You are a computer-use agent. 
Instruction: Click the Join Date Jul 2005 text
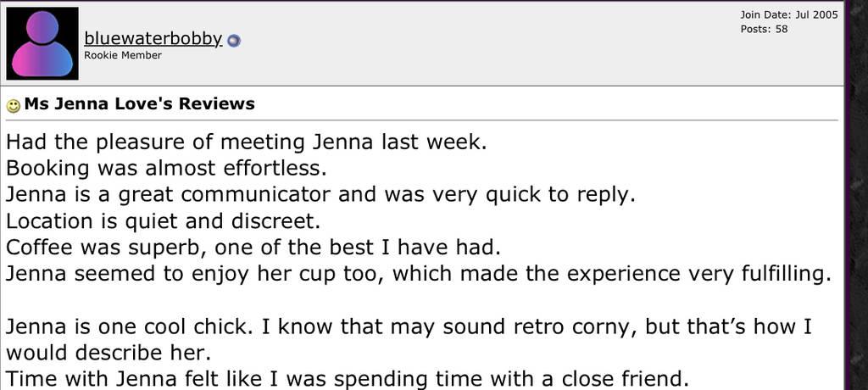pyautogui.click(x=789, y=15)
